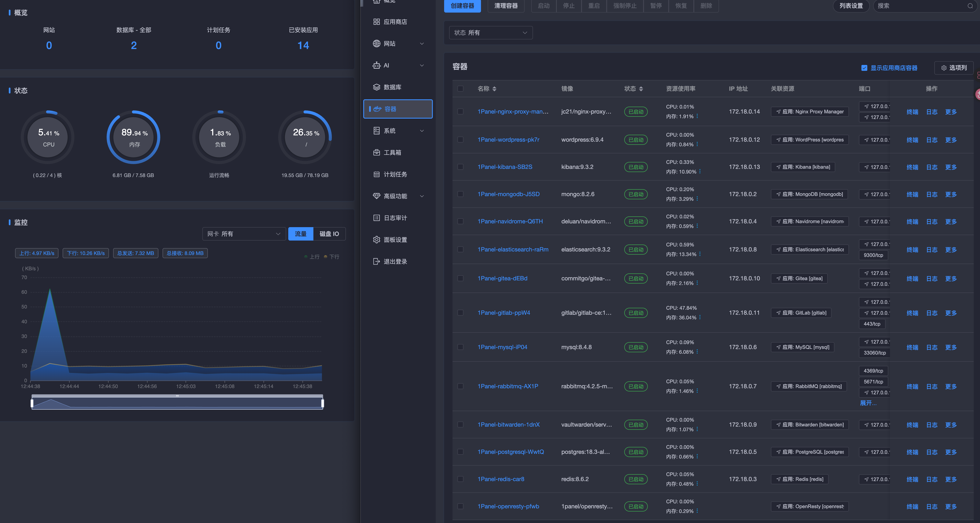
Task: Click the chart time range slider handle
Action: pyautogui.click(x=32, y=403)
